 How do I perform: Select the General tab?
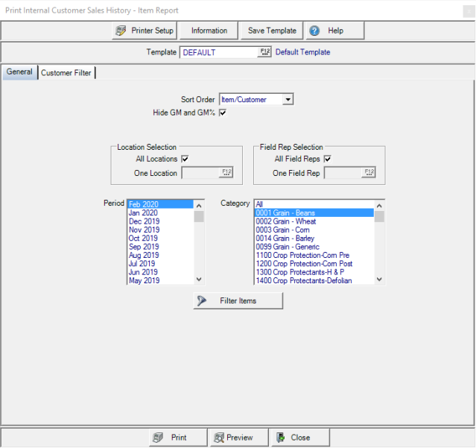[x=19, y=72]
